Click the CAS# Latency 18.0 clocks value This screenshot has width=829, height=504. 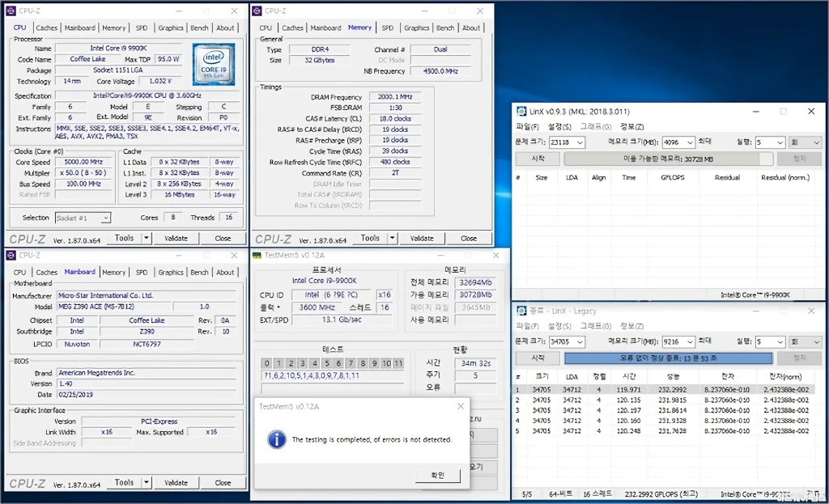pyautogui.click(x=395, y=118)
